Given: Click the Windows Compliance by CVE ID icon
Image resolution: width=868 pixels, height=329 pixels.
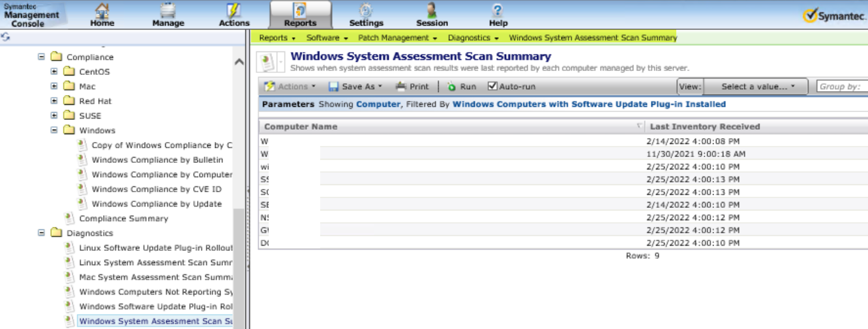Looking at the screenshot, I should pyautogui.click(x=82, y=189).
